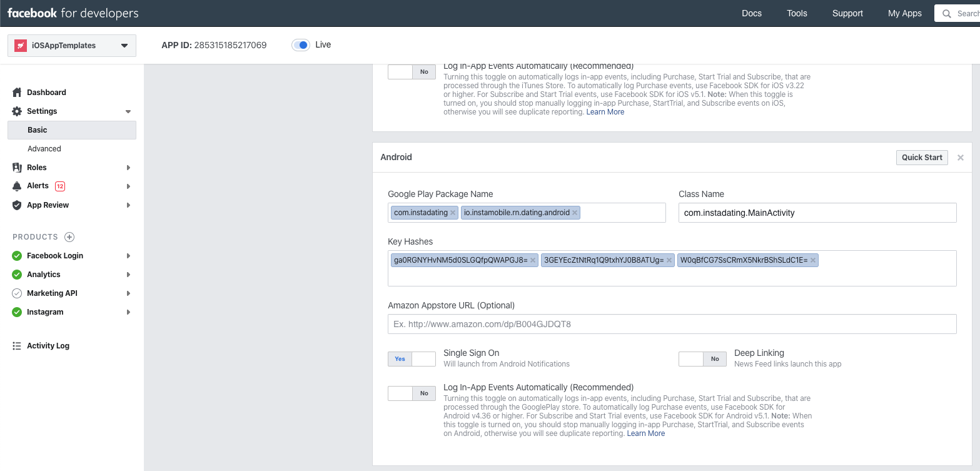Screen dimensions: 980x471
Task: Click the Alerts bell icon
Action: (x=17, y=186)
